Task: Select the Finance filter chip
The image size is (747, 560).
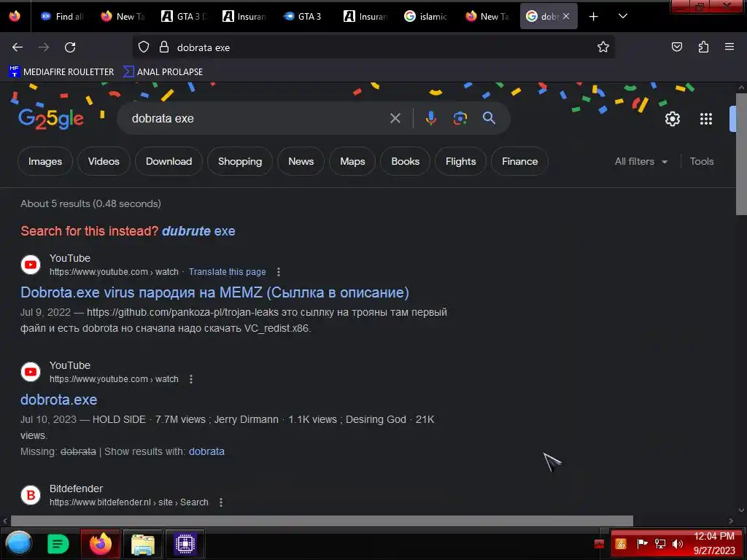Action: click(x=519, y=161)
